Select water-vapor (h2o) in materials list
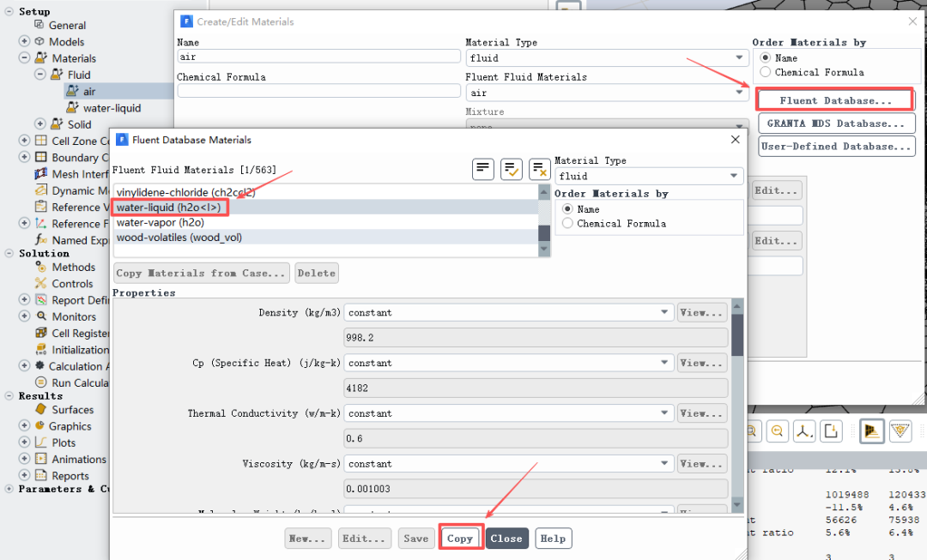The width and height of the screenshot is (927, 560). 325,223
